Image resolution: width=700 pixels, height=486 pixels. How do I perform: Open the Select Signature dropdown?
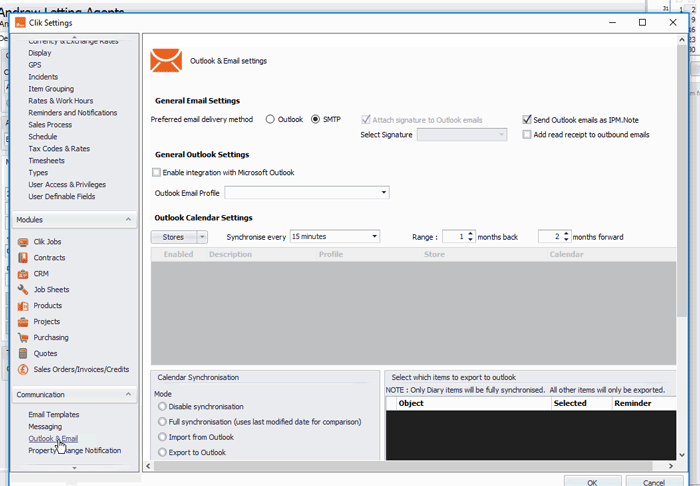462,135
